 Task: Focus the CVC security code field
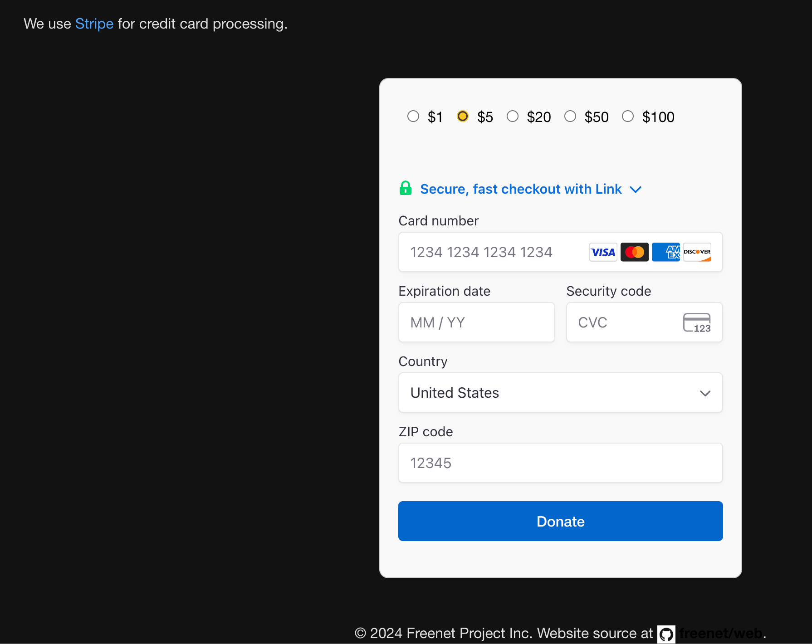(x=645, y=322)
